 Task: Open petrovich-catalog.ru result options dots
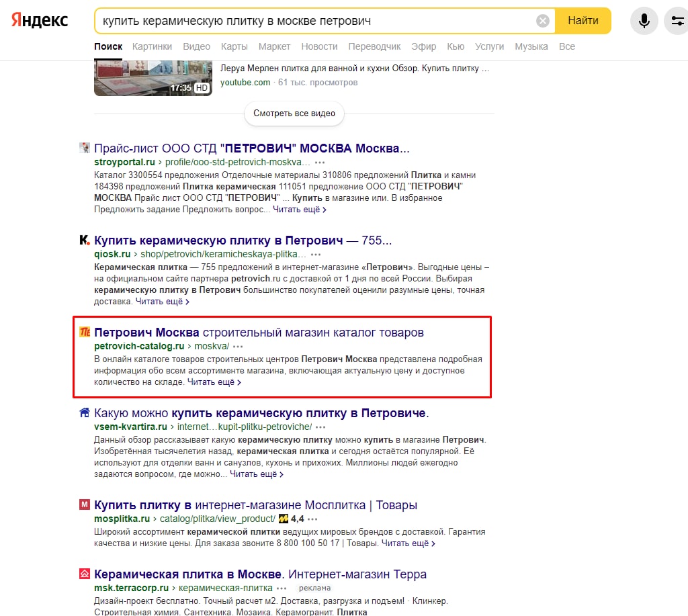[x=238, y=347]
